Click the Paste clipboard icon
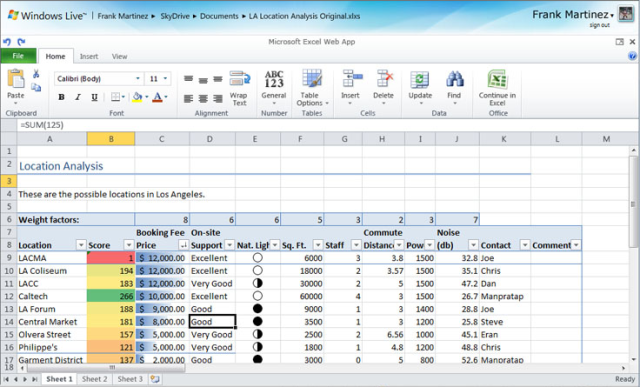Screen dimensions: 640x387 (x=16, y=79)
